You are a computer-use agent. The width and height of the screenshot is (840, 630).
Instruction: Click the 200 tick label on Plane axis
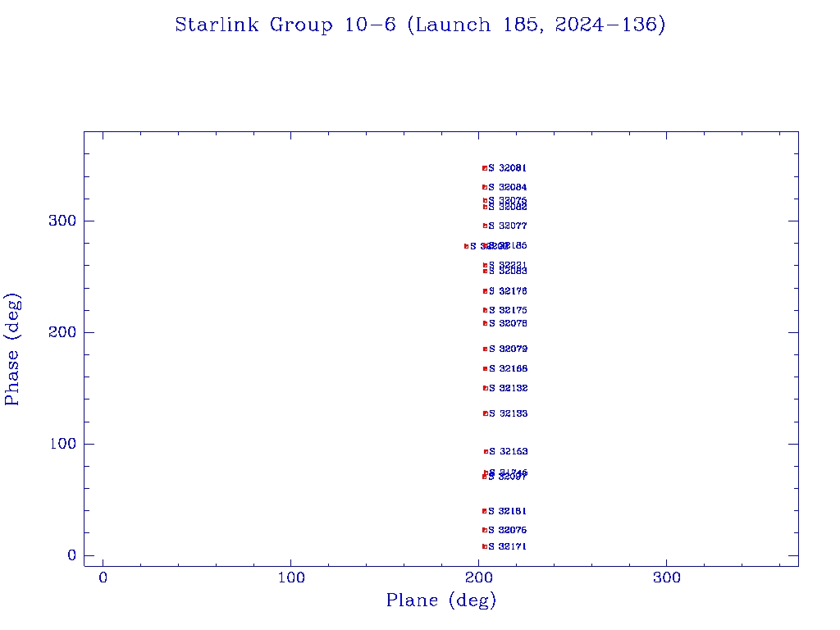(x=478, y=577)
